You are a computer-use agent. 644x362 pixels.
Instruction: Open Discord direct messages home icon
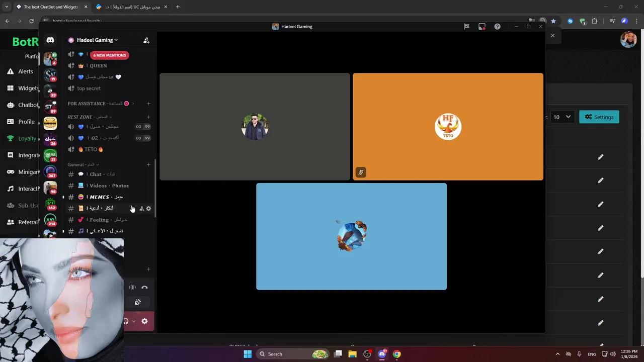point(50,40)
